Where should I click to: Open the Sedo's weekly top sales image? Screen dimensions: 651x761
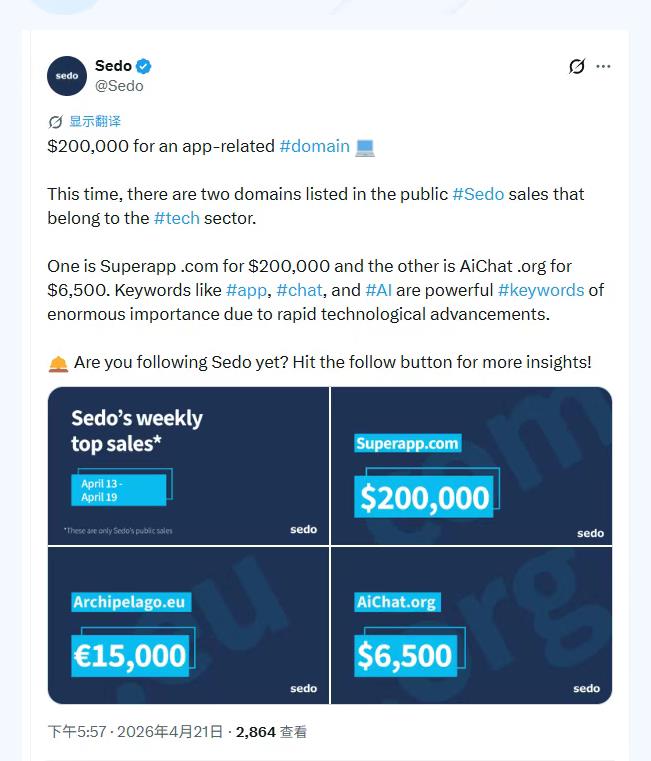click(x=188, y=465)
